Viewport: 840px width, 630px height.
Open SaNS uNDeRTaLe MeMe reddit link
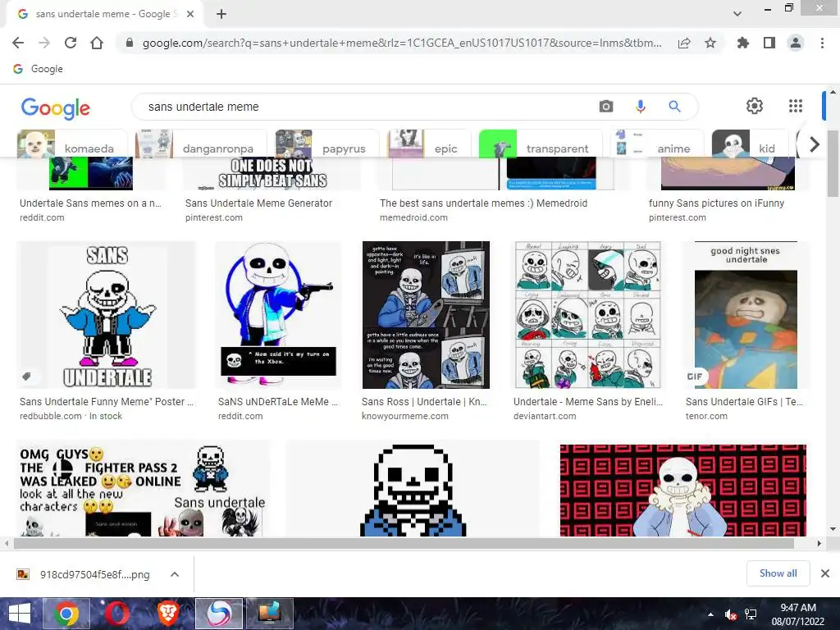[277, 402]
